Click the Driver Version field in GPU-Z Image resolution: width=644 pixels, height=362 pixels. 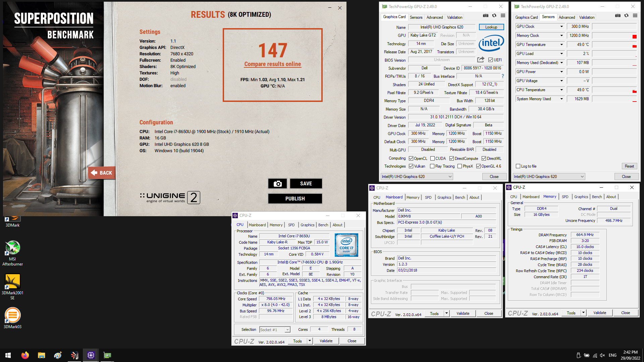pyautogui.click(x=455, y=117)
